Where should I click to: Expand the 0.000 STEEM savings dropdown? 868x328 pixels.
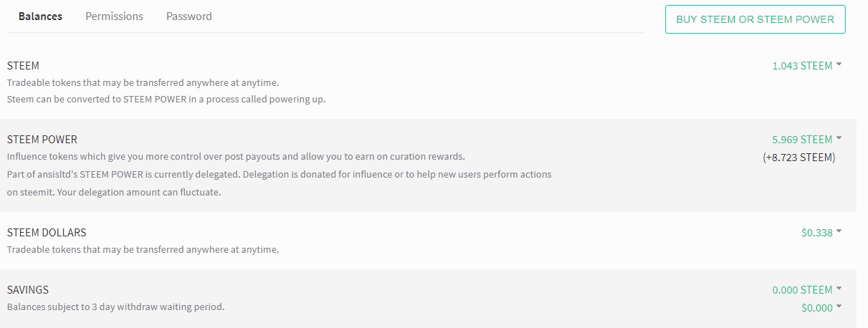[x=801, y=290]
